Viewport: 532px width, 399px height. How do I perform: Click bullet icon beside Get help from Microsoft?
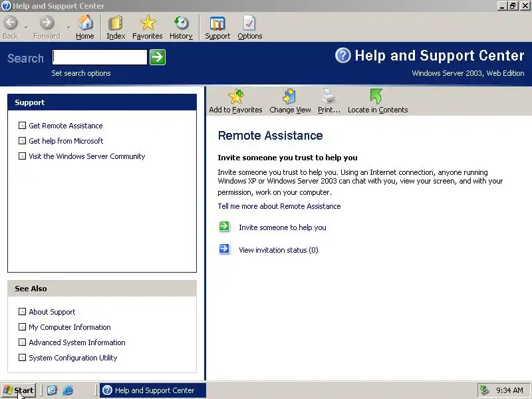[22, 141]
